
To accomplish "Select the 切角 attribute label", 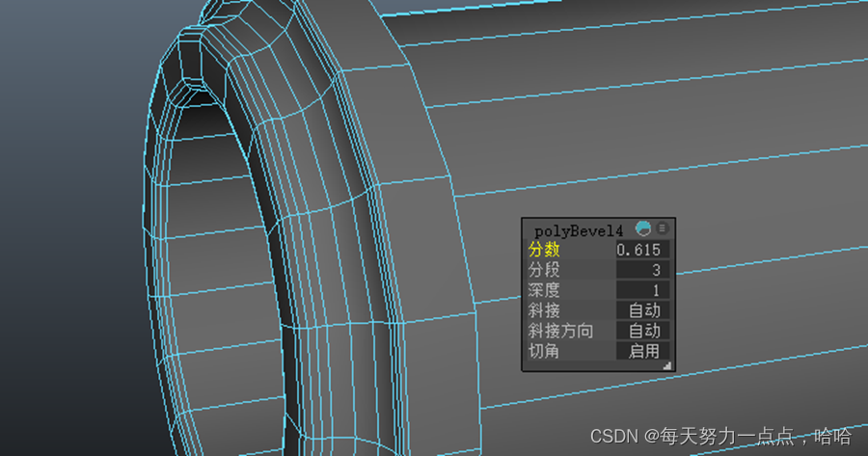I will click(x=544, y=351).
